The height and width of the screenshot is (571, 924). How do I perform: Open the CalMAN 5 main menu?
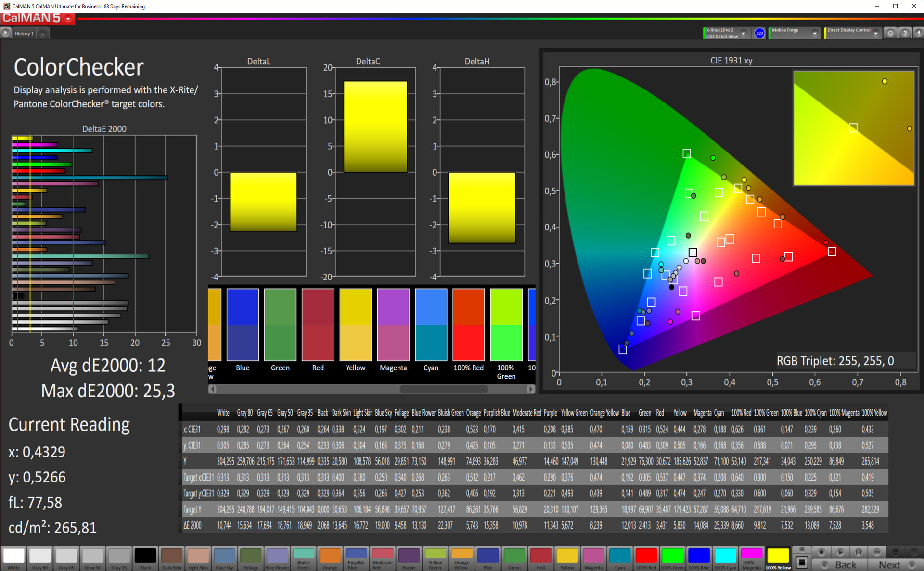pyautogui.click(x=68, y=19)
